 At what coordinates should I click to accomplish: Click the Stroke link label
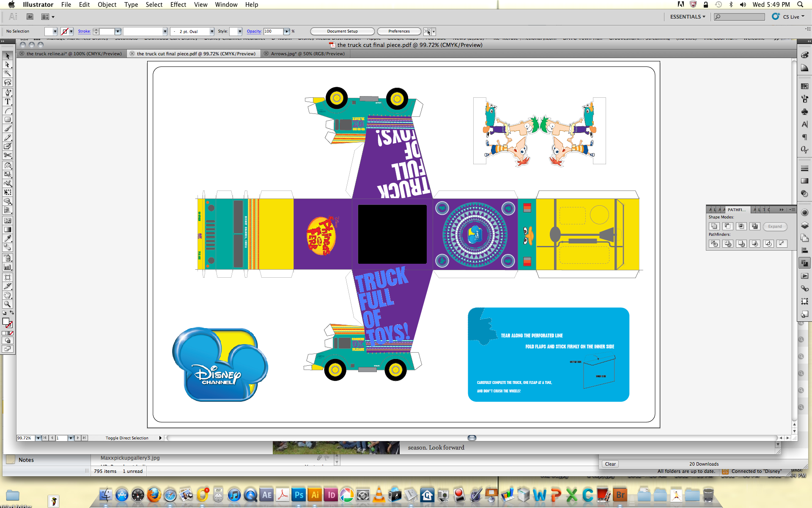[x=84, y=31]
